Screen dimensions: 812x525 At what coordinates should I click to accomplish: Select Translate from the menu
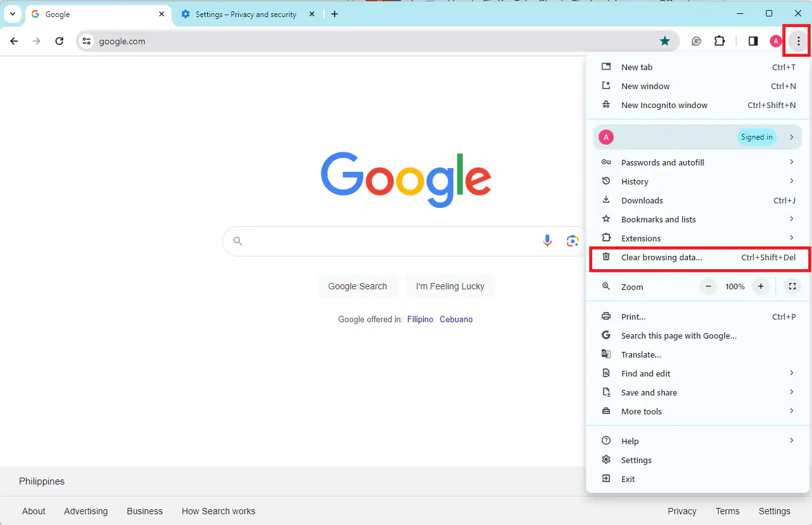point(698,354)
